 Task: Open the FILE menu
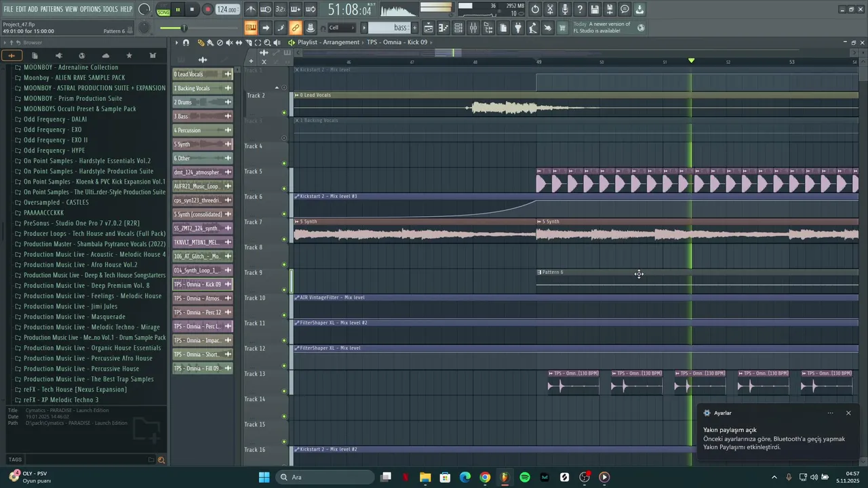[x=9, y=9]
